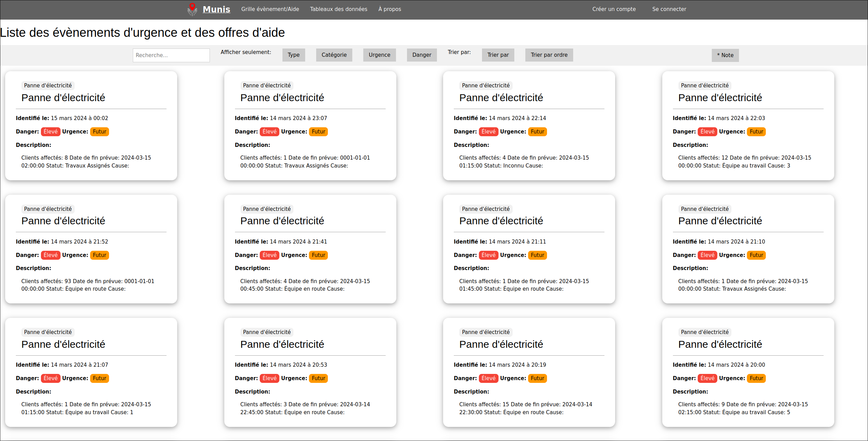
Task: Open outage card identified 15 mars 00:02
Action: (63, 98)
